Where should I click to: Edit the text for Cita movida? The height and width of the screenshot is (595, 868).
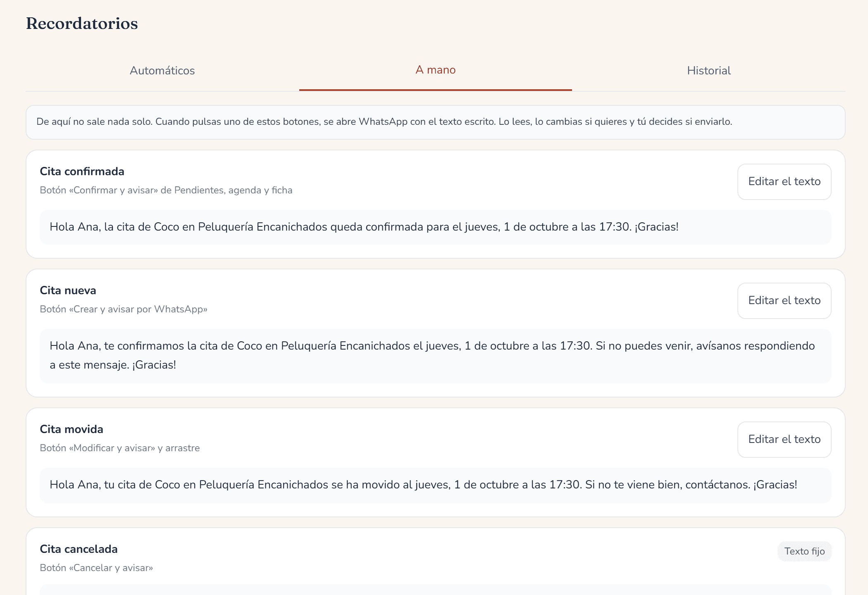(784, 440)
